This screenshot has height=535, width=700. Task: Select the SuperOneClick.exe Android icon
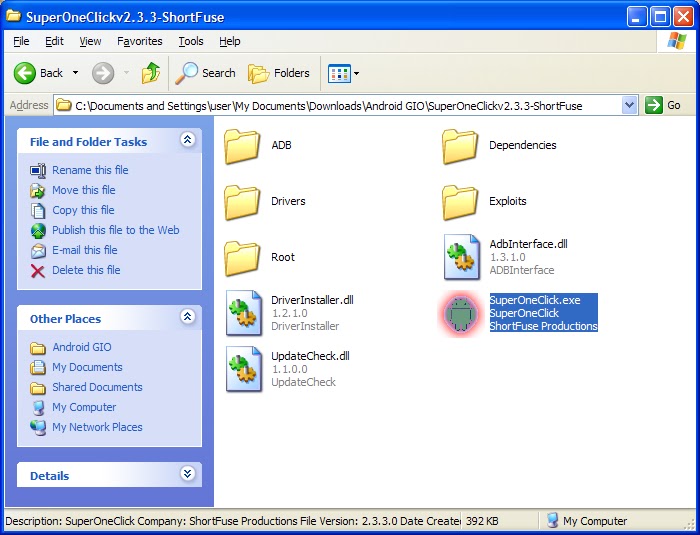tap(461, 313)
